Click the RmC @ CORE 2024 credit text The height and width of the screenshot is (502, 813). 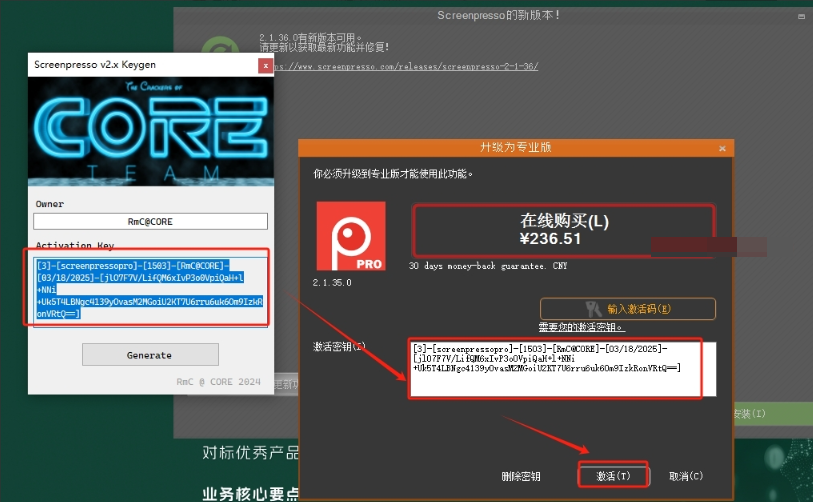tap(218, 382)
